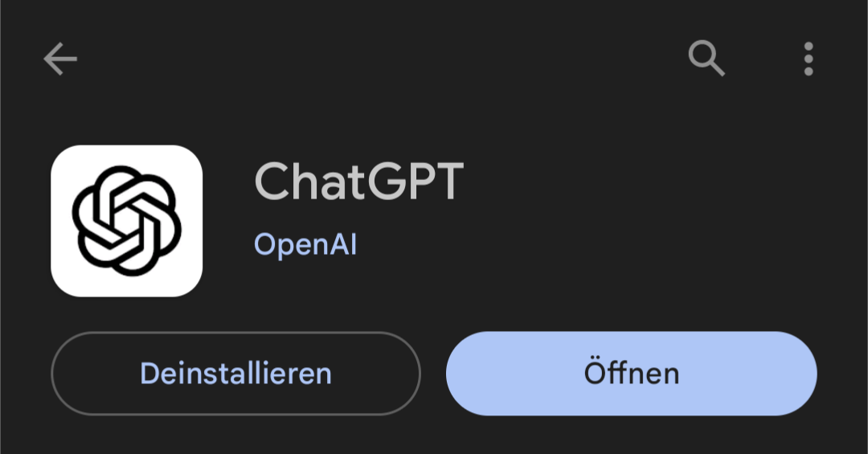Click the magnifying glass in header

(706, 58)
